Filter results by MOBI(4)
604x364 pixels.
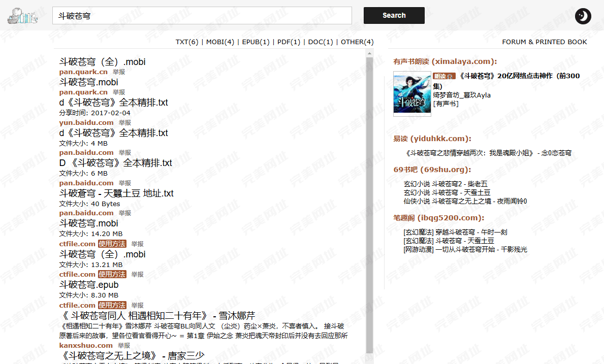pos(220,42)
